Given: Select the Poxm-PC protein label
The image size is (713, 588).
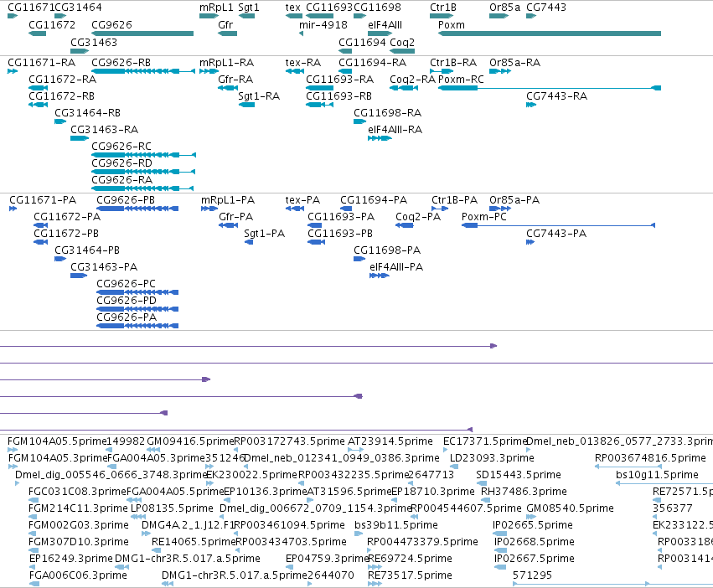Looking at the screenshot, I should point(483,216).
